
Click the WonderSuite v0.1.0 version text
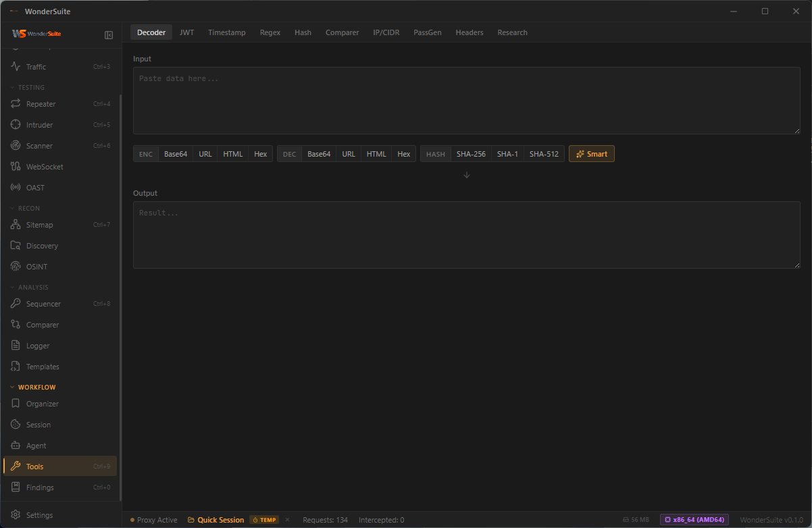click(771, 520)
